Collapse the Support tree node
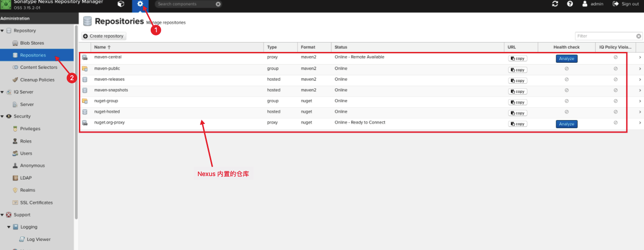This screenshot has height=250, width=644. coord(3,215)
